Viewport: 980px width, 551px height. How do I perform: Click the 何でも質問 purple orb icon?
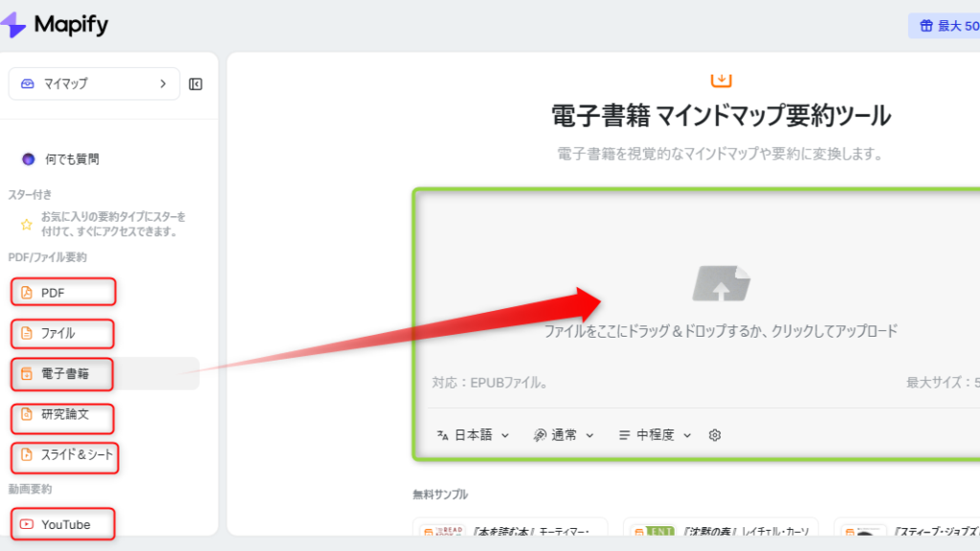[x=28, y=159]
